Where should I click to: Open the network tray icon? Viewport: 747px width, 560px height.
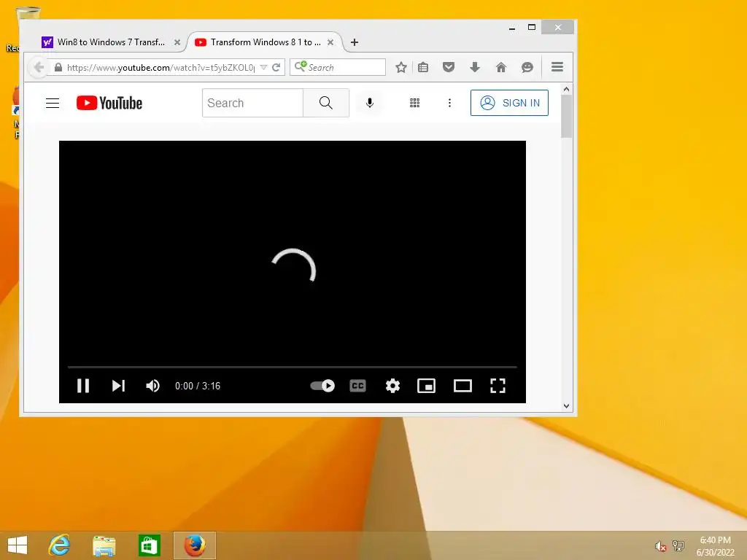tap(678, 546)
